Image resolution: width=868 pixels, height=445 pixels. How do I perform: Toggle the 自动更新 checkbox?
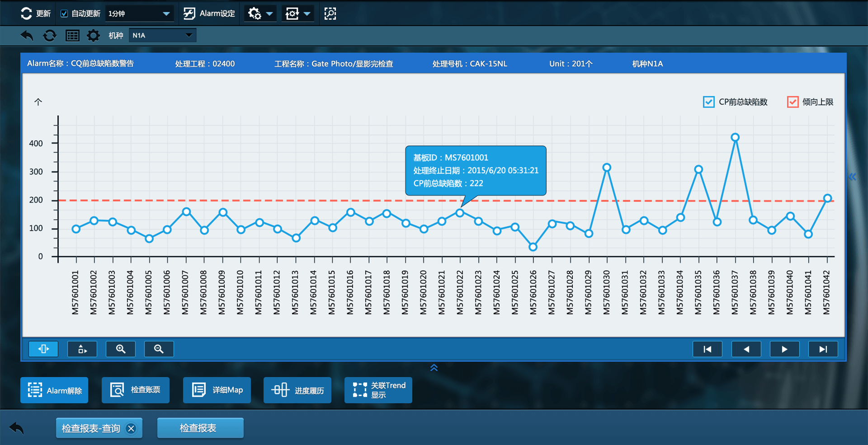(x=64, y=14)
